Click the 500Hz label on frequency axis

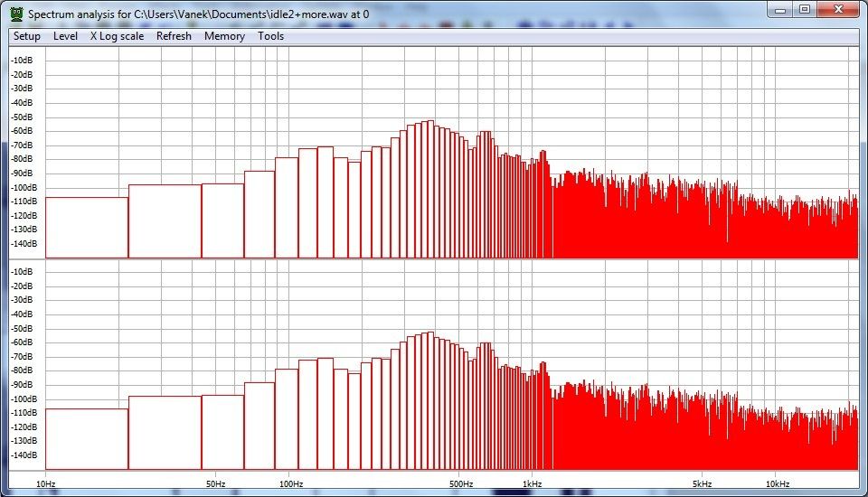point(459,483)
